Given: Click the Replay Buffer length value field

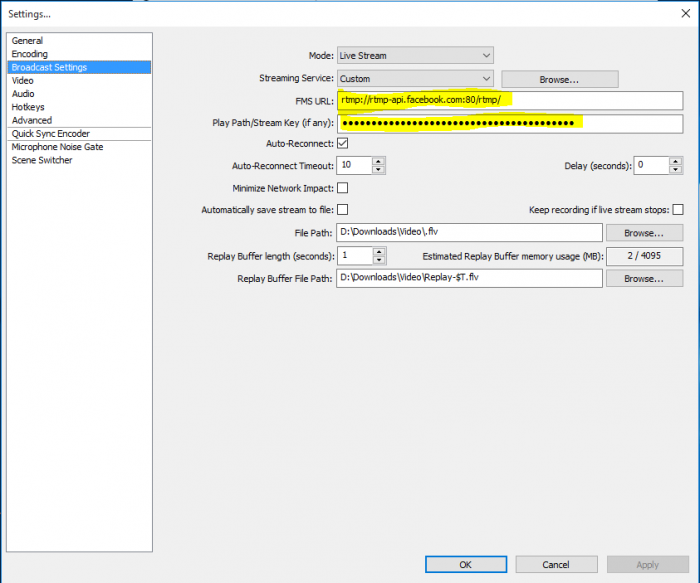Looking at the screenshot, I should coord(354,256).
